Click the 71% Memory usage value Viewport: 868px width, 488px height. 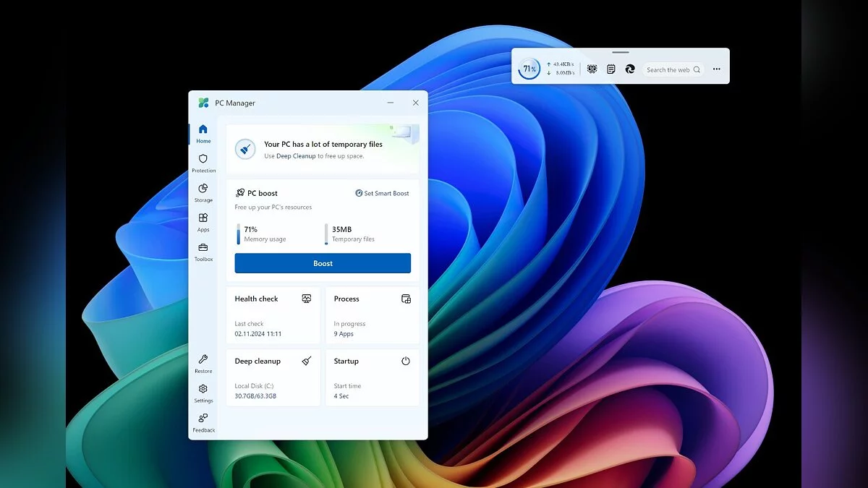click(251, 229)
